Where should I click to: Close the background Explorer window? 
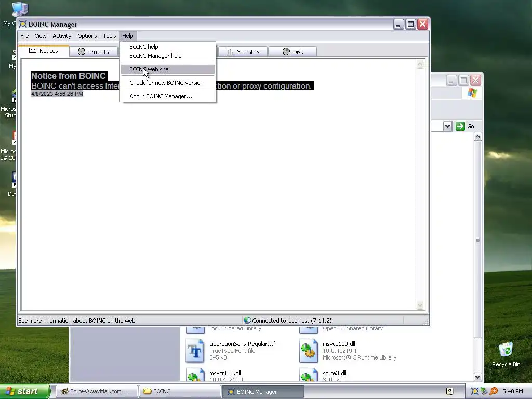click(476, 81)
